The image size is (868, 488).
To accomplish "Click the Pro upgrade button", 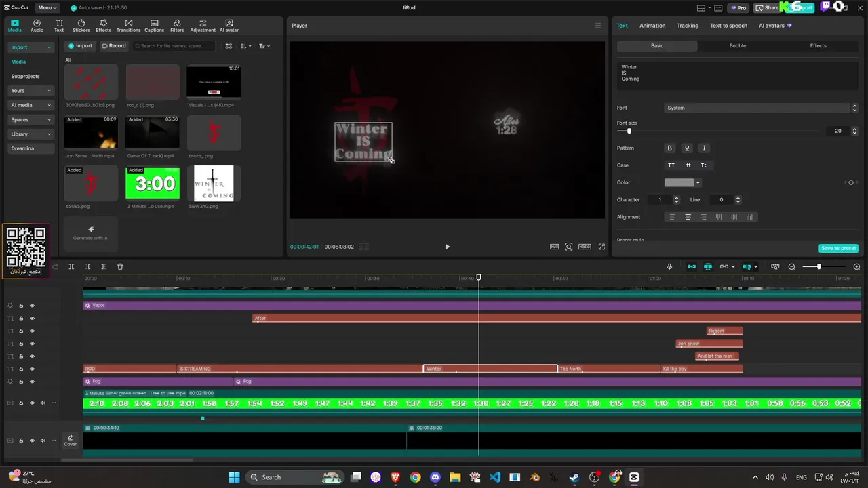I will 738,8.
